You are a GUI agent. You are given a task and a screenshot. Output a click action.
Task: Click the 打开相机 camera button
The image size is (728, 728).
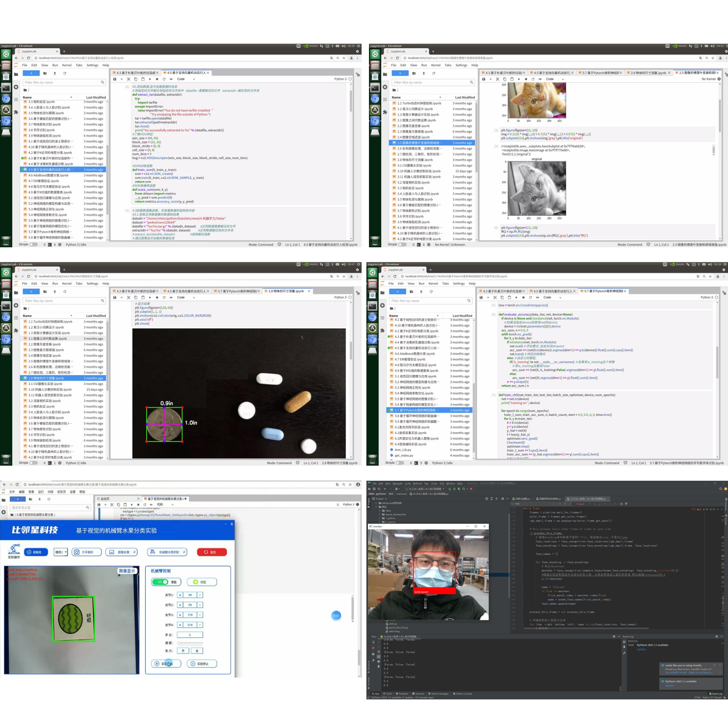click(x=87, y=552)
